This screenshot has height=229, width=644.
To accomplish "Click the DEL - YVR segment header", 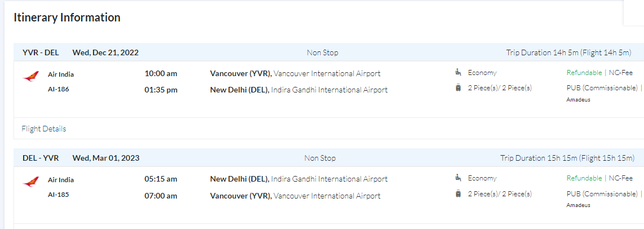I will tap(41, 158).
